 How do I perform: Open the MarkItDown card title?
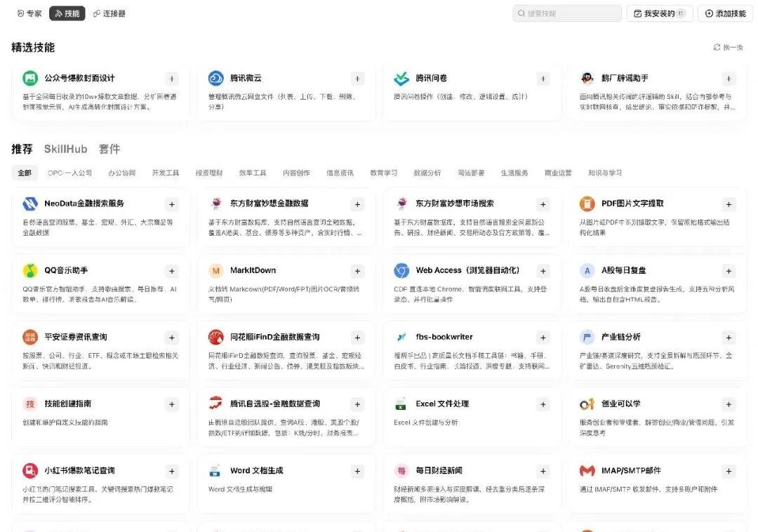pos(253,270)
